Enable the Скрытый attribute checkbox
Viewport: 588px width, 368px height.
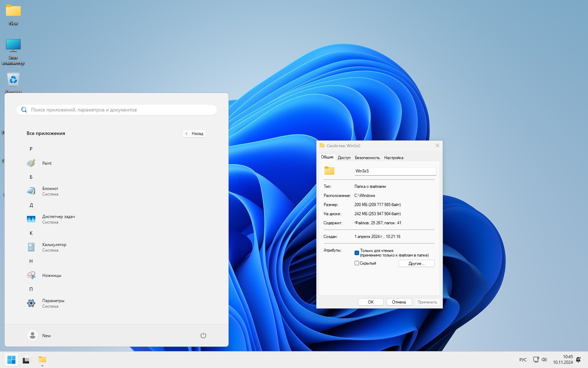357,263
